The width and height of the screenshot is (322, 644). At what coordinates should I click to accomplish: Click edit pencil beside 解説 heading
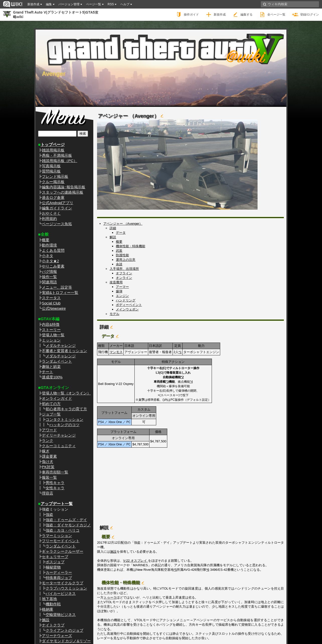(x=111, y=528)
